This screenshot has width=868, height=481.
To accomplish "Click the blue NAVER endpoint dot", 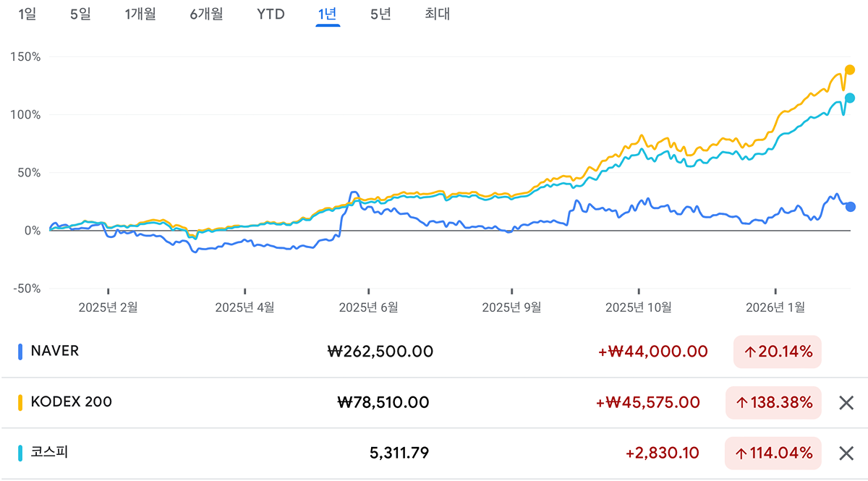I will pos(850,207).
